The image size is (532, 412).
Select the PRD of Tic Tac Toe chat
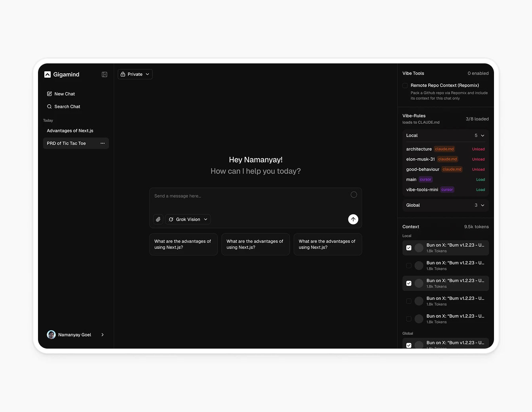click(66, 143)
